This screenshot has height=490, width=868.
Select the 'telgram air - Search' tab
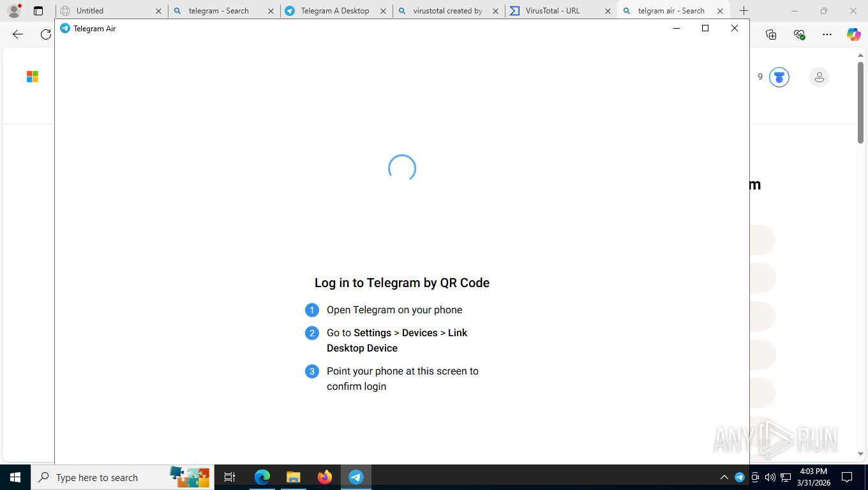coord(673,11)
